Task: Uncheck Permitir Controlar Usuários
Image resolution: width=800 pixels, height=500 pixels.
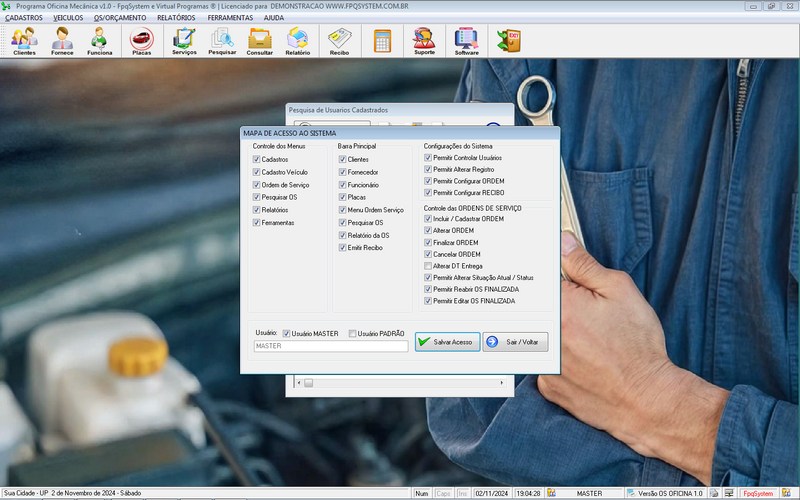Action: 428,158
